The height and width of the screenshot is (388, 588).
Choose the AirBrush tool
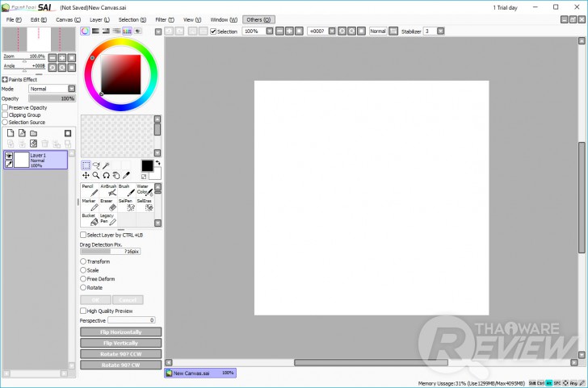[x=108, y=190]
